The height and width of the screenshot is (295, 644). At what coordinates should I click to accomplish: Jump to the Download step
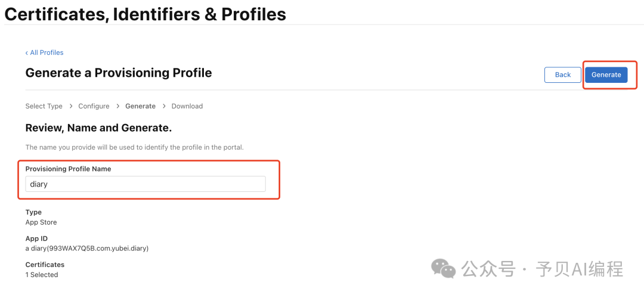pyautogui.click(x=187, y=106)
